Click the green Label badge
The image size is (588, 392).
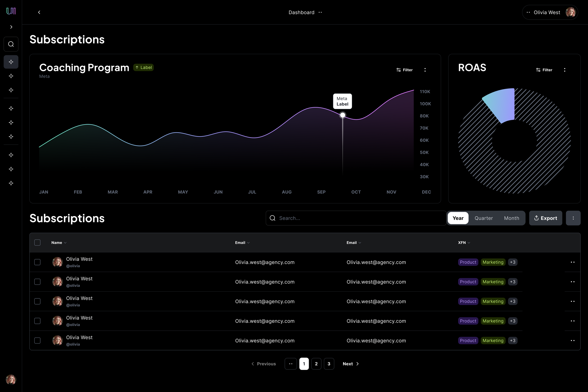coord(143,67)
